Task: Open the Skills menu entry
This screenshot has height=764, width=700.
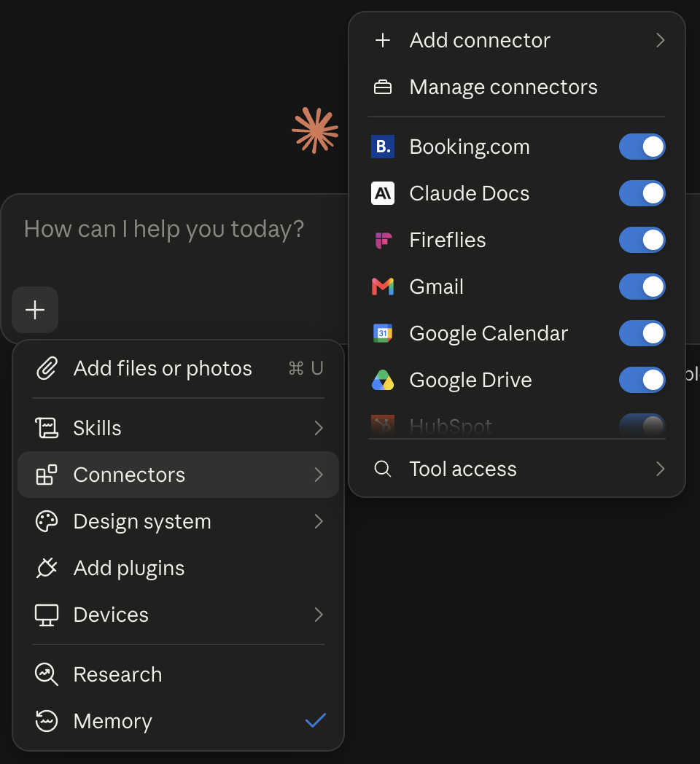Action: 179,428
